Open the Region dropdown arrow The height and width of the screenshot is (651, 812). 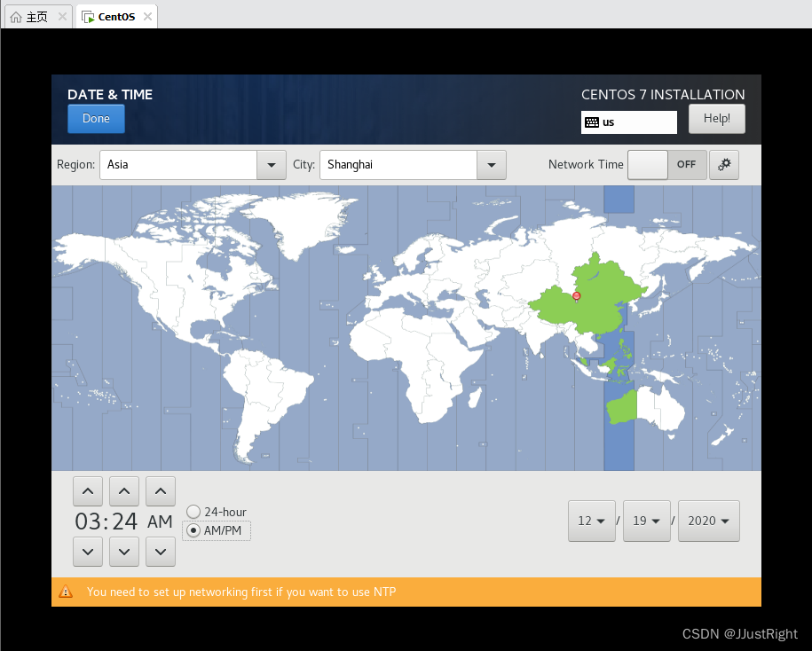(272, 165)
